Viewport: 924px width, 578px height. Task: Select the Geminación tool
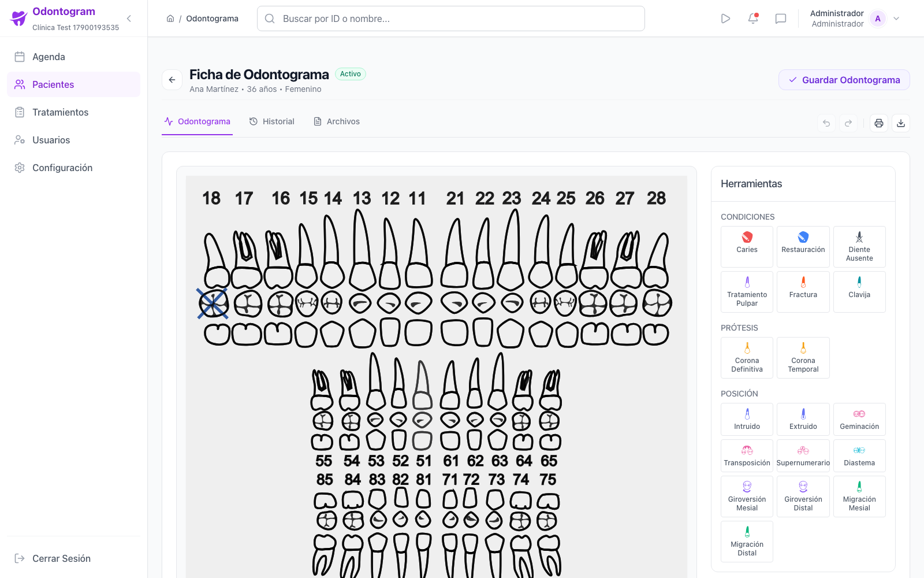coord(859,419)
